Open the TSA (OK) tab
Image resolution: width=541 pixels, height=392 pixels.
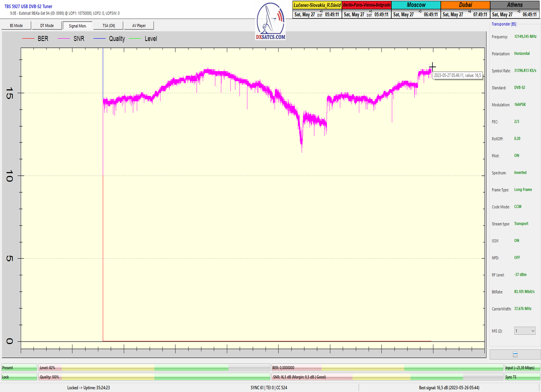109,26
